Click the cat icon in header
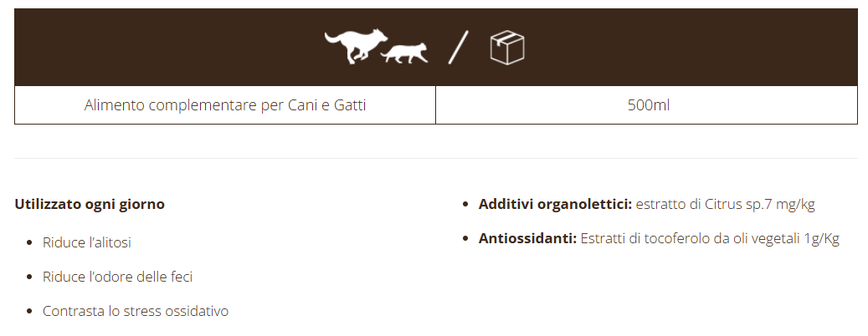868x336 pixels. click(x=405, y=53)
